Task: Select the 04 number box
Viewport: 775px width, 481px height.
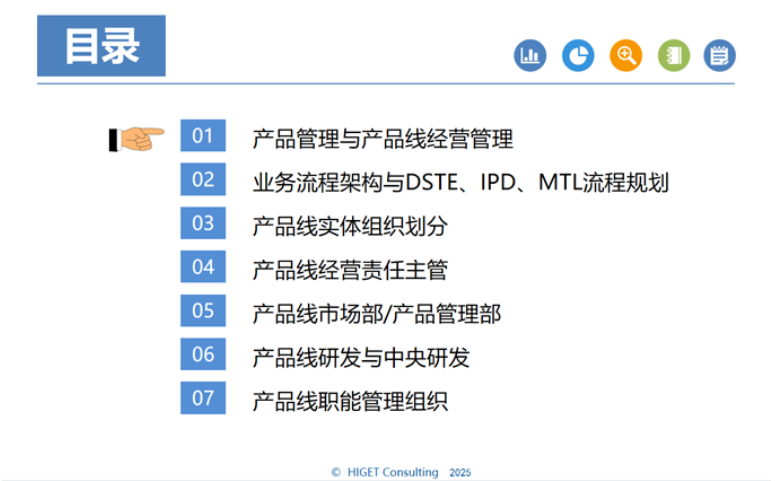Action: click(203, 266)
